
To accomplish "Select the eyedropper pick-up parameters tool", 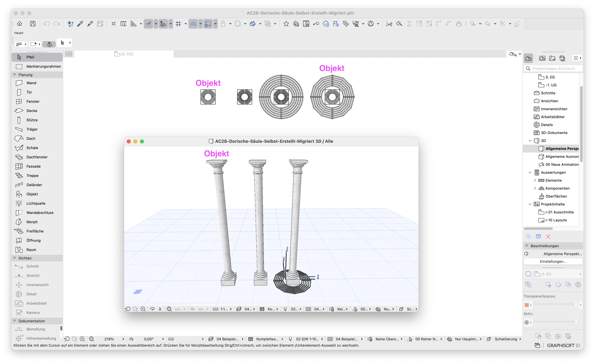I will 80,24.
